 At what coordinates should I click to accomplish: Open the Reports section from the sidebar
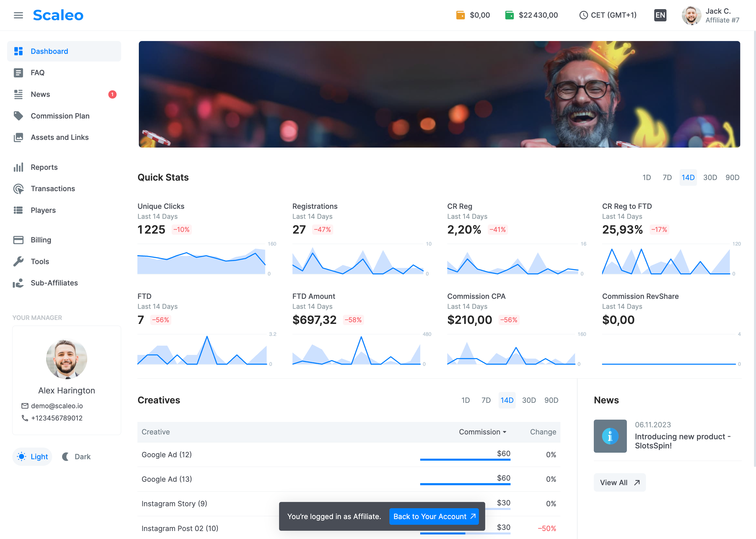tap(44, 167)
